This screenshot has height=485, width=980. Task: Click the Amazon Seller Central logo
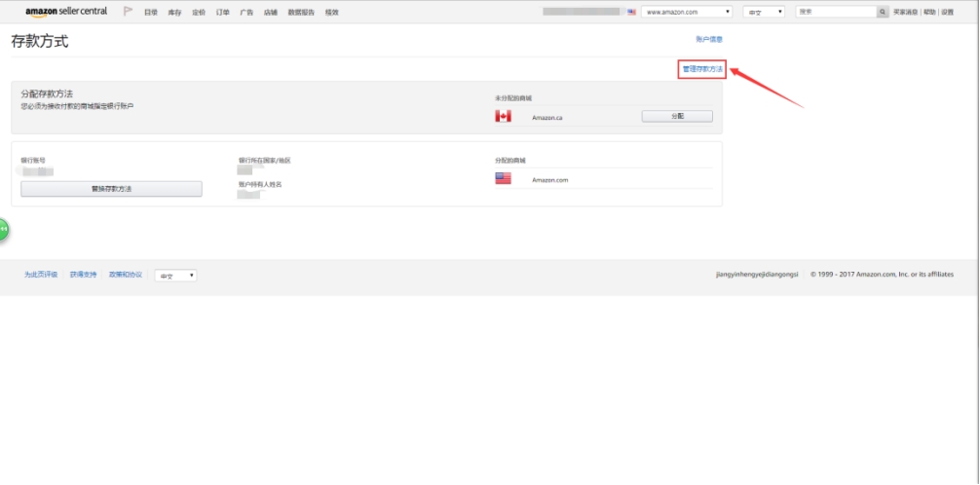66,12
